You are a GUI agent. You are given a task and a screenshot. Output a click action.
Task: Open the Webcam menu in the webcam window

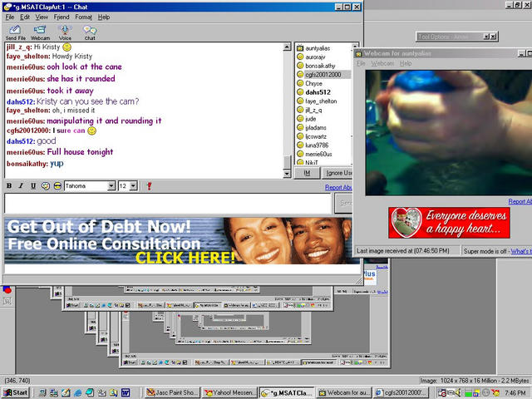click(382, 63)
